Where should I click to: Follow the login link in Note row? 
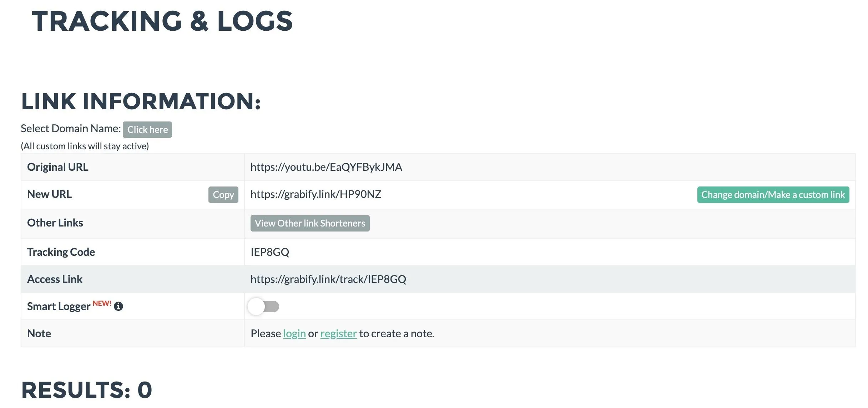(294, 334)
